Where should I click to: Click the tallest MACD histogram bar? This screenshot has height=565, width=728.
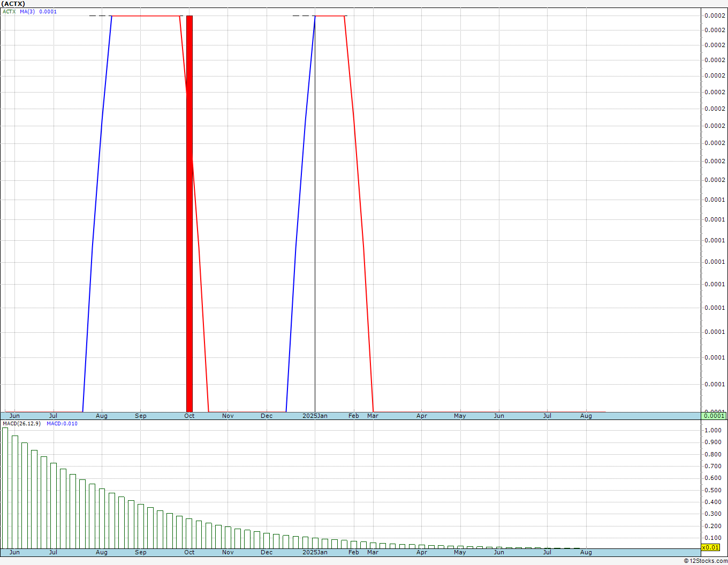tap(5, 487)
